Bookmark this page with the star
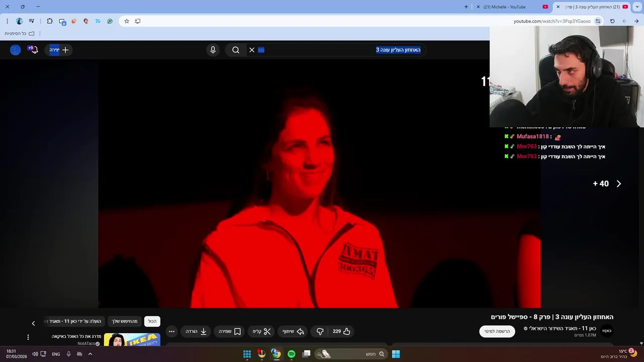The height and width of the screenshot is (362, 644). click(x=127, y=21)
